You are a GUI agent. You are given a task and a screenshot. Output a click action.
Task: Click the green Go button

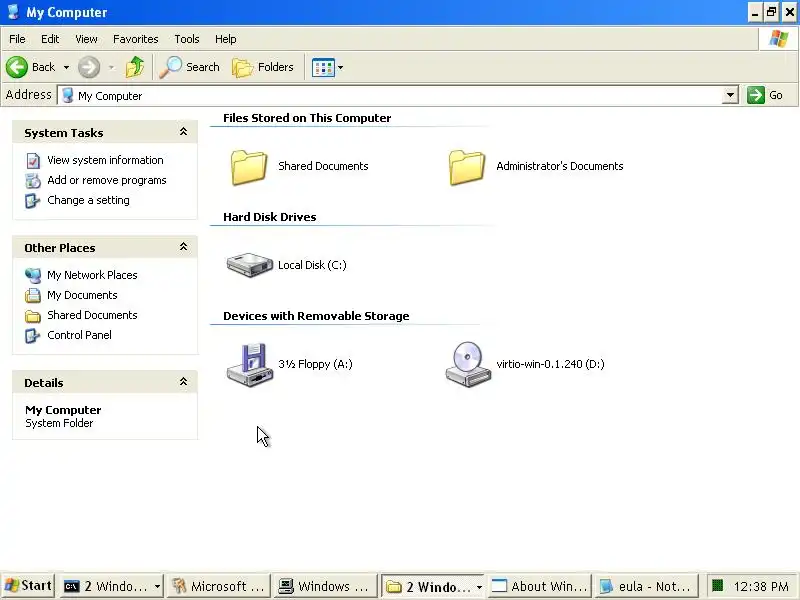765,95
